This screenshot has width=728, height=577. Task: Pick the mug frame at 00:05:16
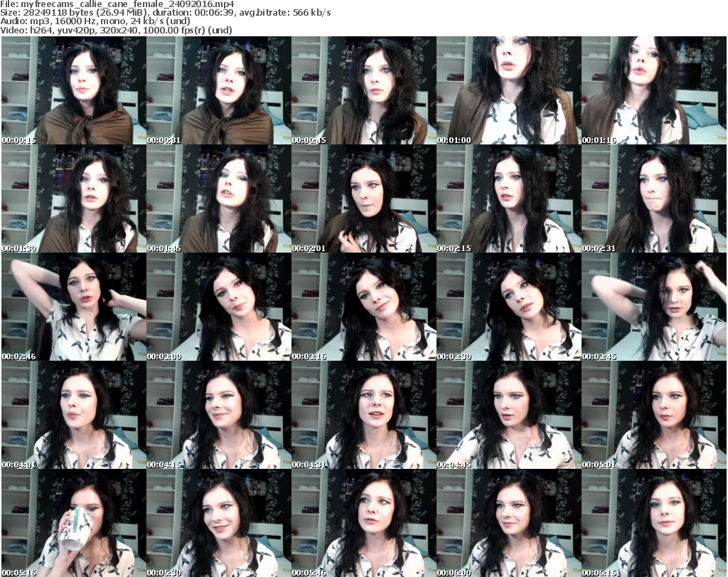(x=74, y=523)
